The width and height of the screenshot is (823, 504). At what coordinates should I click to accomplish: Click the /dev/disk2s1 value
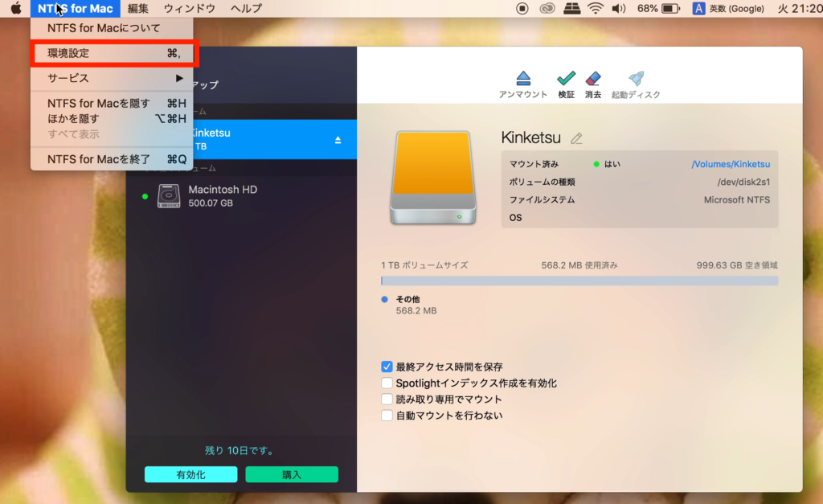pos(743,182)
